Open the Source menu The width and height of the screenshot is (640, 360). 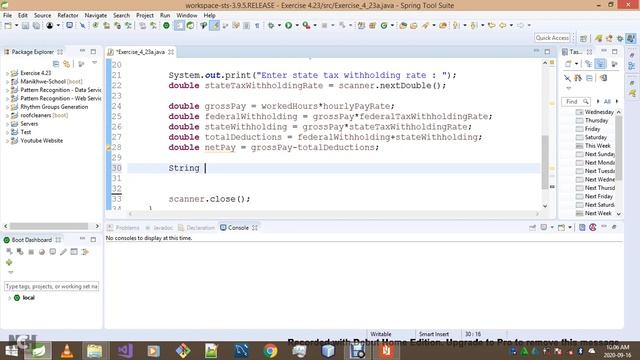[42, 15]
